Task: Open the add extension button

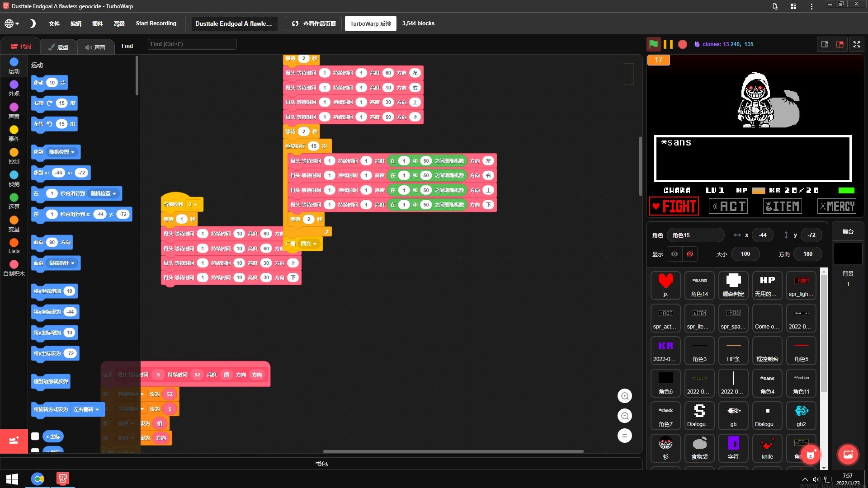Action: (14, 441)
